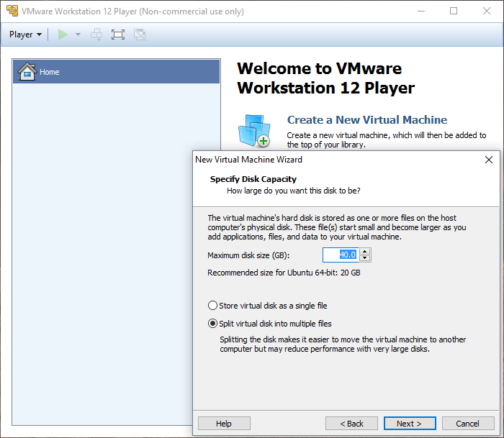Click the Next button in the wizard

[x=410, y=424]
